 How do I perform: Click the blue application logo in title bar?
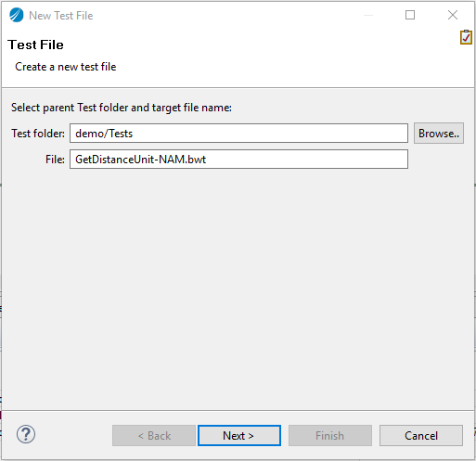point(17,15)
